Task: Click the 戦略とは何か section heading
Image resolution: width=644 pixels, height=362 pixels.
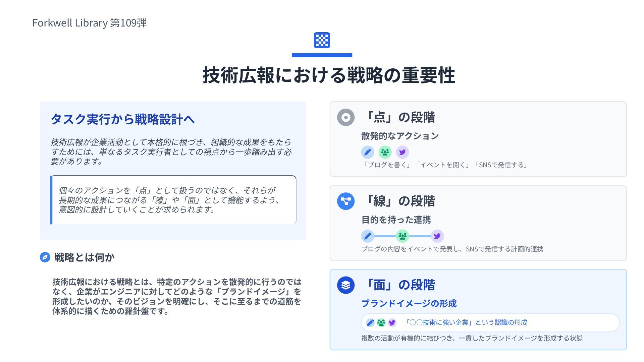Action: pyautogui.click(x=85, y=257)
